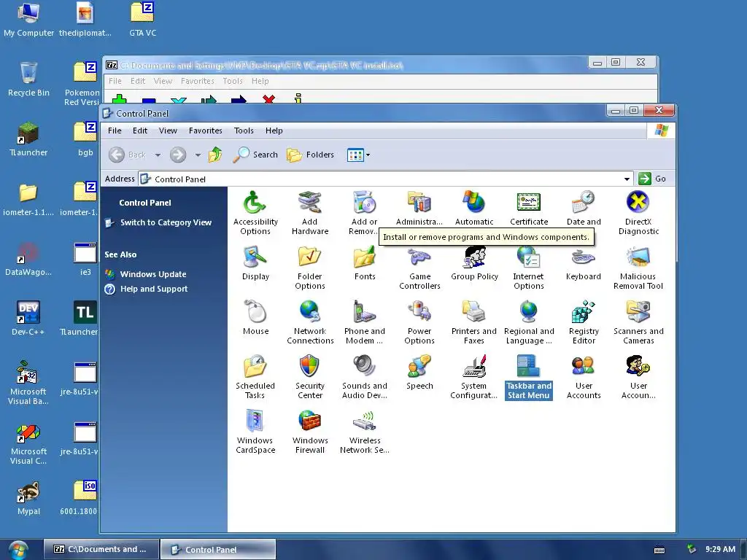This screenshot has height=560, width=747.
Task: Open Keyboard settings icon
Action: pos(584,262)
